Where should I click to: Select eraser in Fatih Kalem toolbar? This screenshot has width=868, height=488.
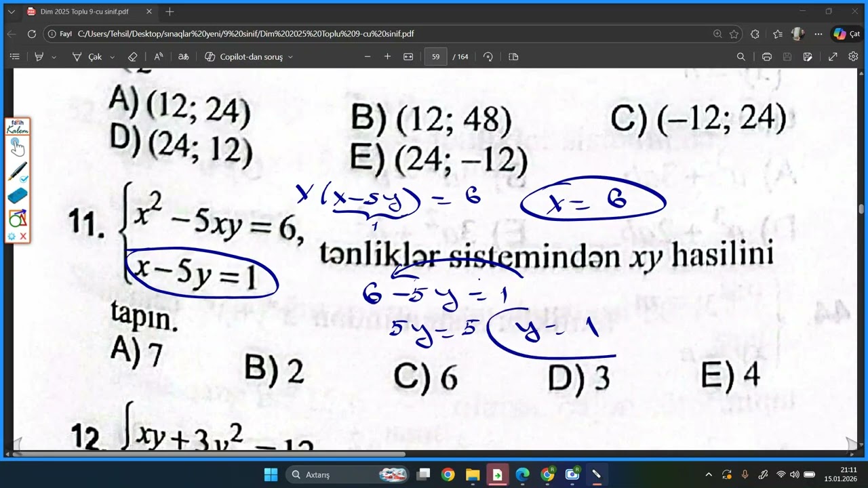click(x=17, y=196)
